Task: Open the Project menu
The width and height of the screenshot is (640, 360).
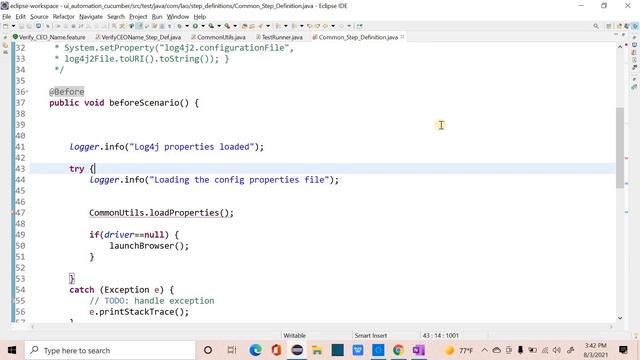Action: [x=138, y=17]
